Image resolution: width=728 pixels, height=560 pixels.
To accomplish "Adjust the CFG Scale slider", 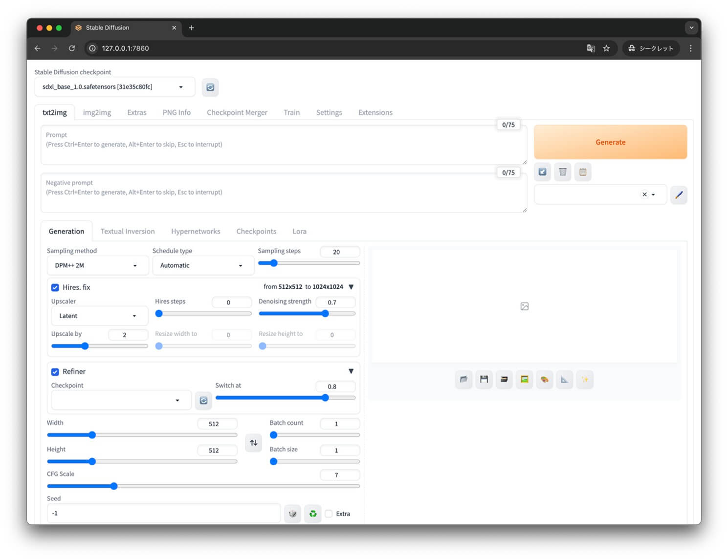I will pyautogui.click(x=203, y=486).
